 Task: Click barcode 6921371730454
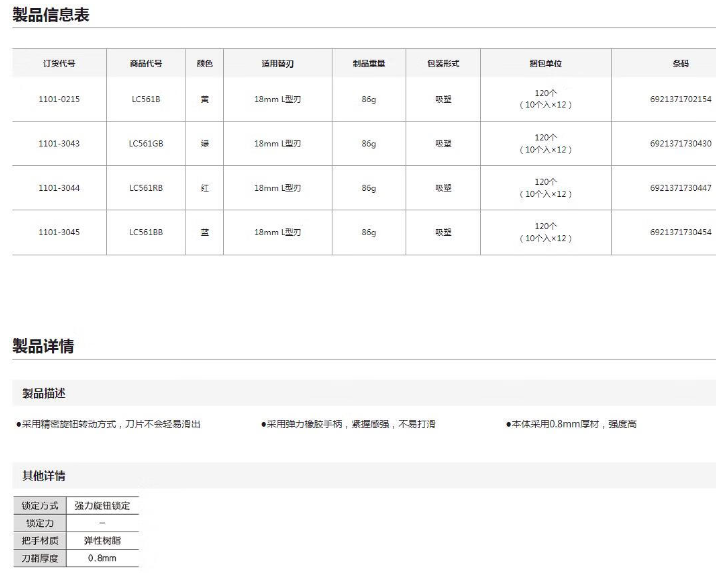[680, 232]
